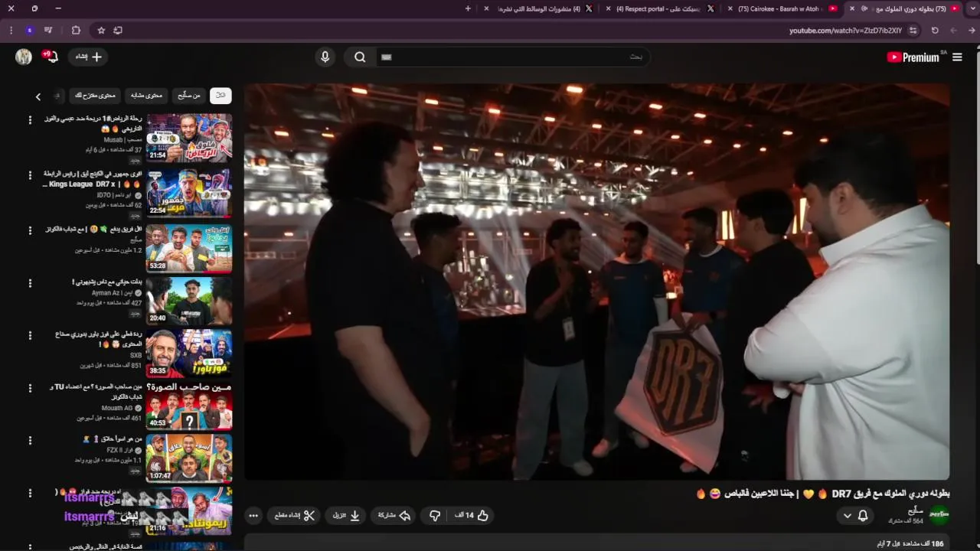Viewport: 980px width, 551px height.
Task: Show more filter chips with the chevron arrow
Action: (x=38, y=96)
